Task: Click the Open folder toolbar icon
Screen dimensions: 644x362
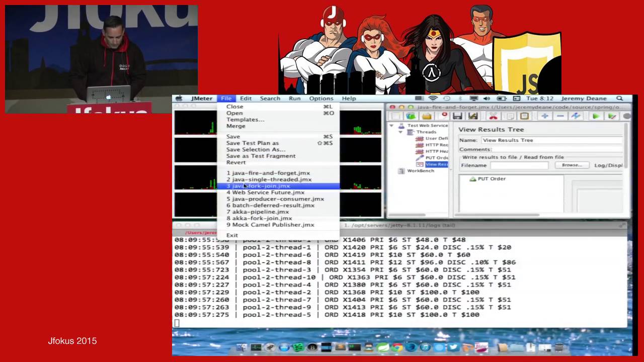Action: click(427, 116)
